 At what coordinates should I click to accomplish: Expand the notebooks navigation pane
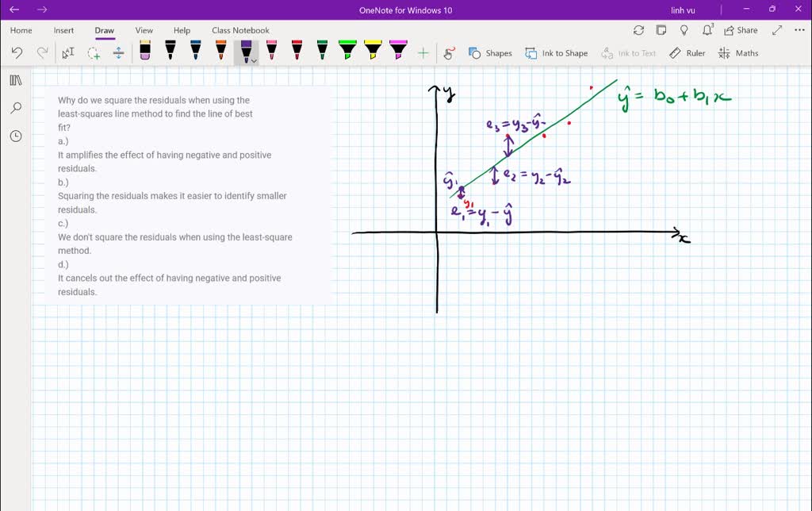coord(16,79)
